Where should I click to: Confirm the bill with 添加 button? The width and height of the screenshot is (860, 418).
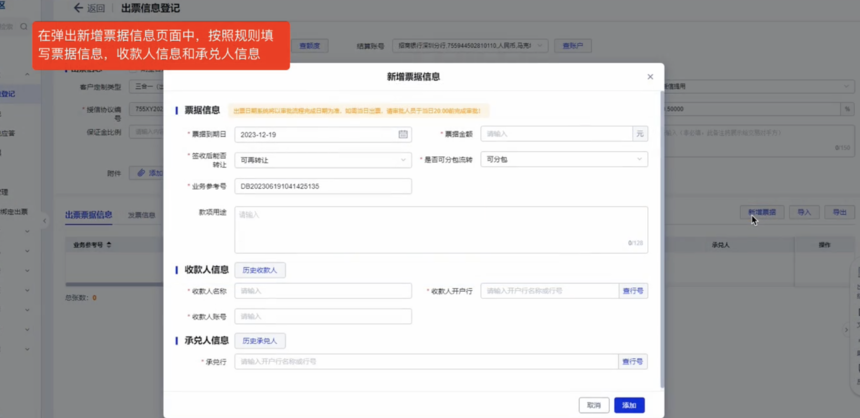tap(629, 405)
